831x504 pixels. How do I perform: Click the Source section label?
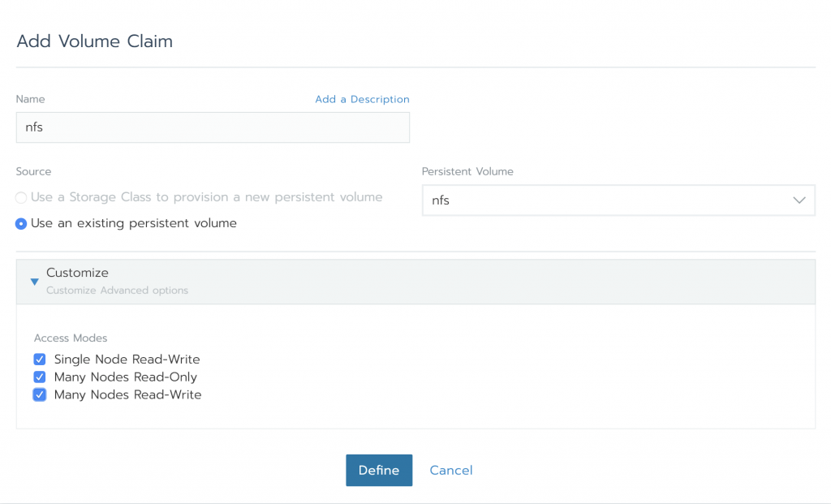coord(33,172)
